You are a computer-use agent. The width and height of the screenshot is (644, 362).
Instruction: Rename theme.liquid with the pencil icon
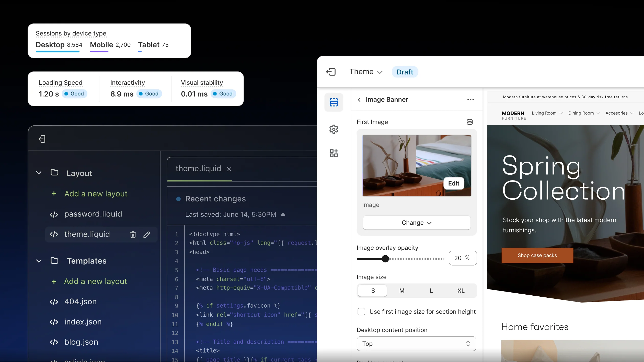147,234
